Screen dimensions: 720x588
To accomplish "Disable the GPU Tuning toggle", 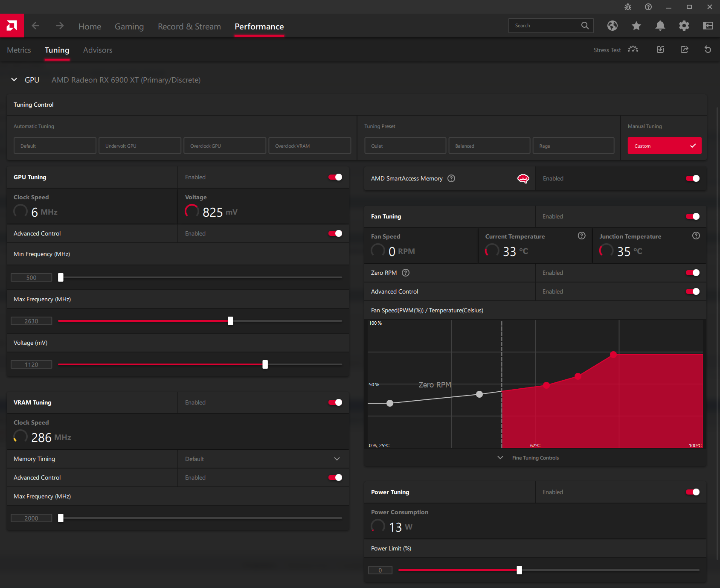I will coord(335,177).
